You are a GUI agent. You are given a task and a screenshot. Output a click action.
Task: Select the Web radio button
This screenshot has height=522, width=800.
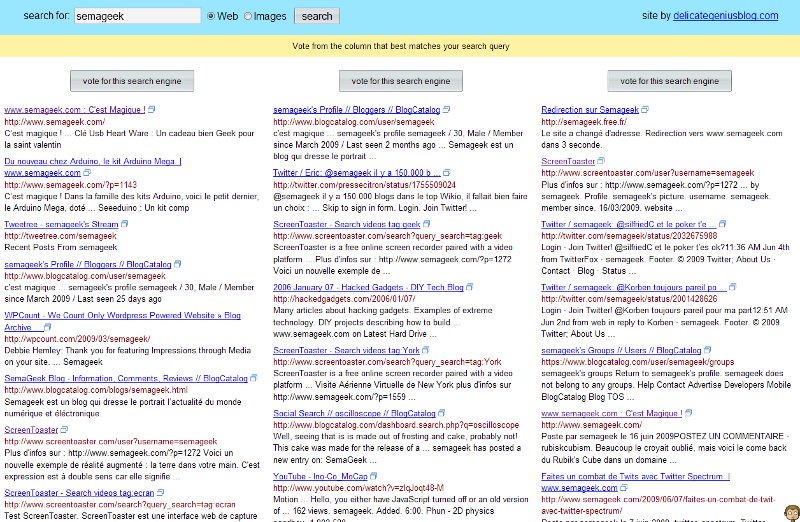point(211,16)
